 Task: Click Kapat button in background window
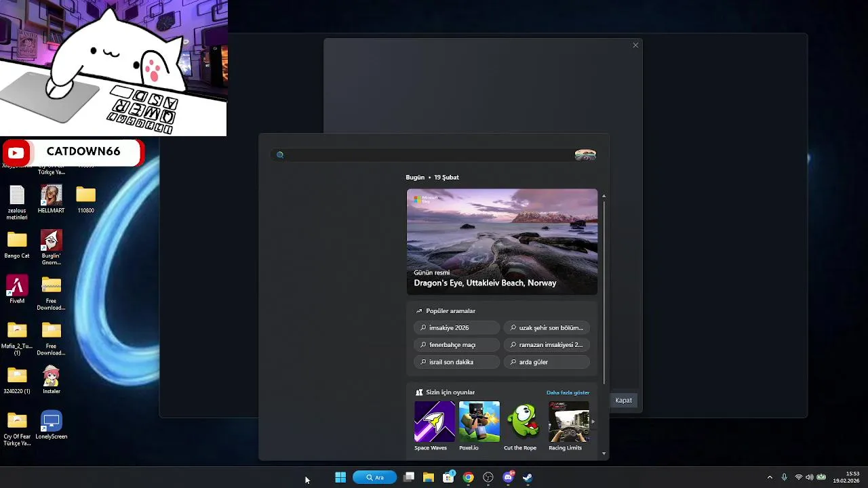click(623, 401)
